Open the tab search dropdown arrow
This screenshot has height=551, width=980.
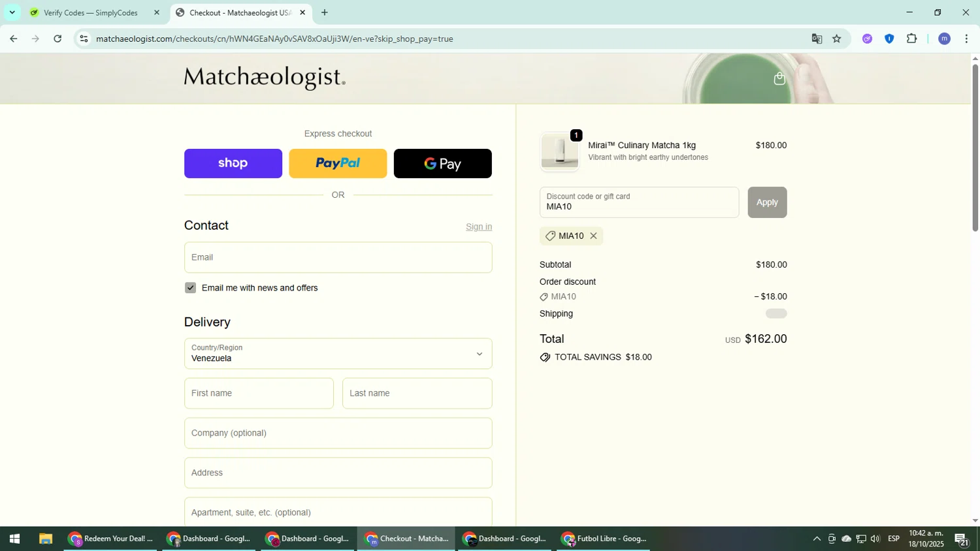[x=12, y=12]
